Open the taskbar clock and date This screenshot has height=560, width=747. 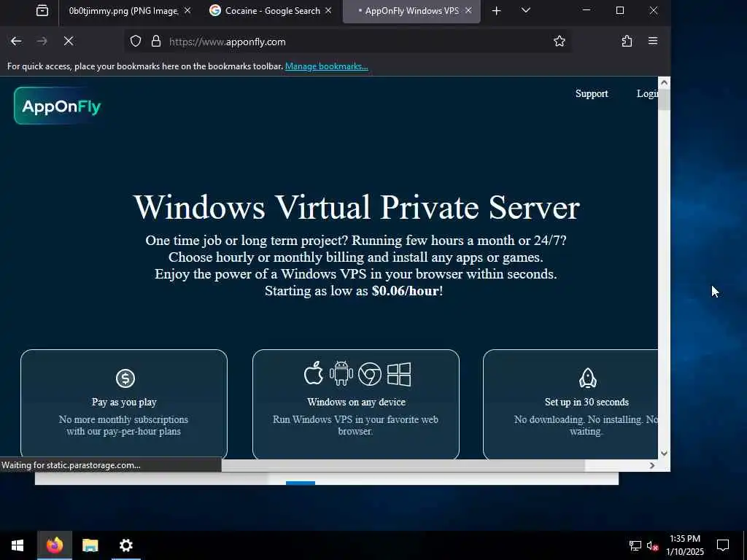point(684,545)
